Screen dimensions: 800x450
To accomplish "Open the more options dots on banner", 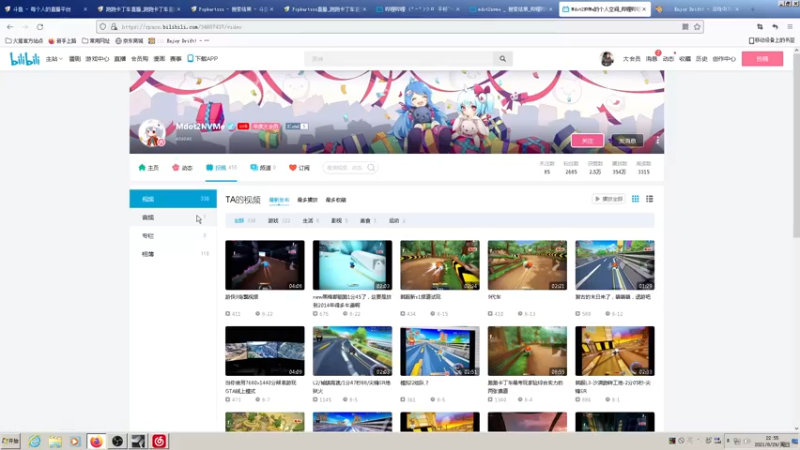I will point(658,140).
